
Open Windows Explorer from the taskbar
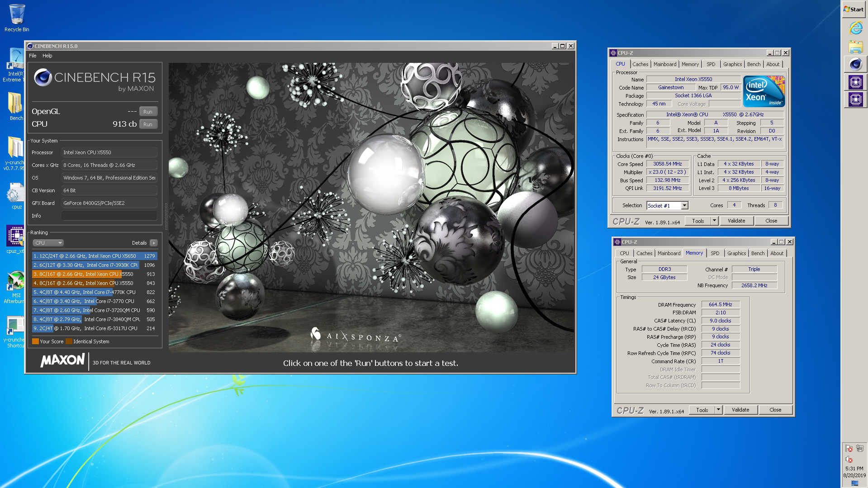point(855,46)
